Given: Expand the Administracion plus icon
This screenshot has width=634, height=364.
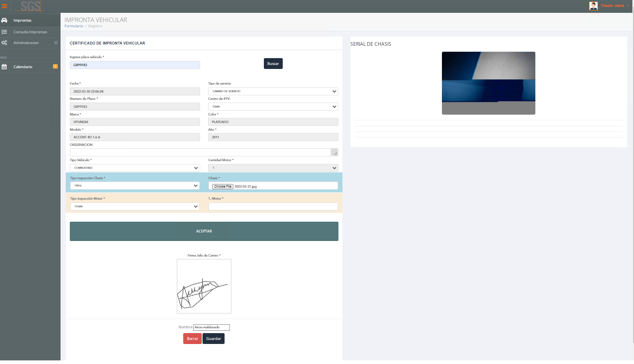Looking at the screenshot, I should coord(56,43).
